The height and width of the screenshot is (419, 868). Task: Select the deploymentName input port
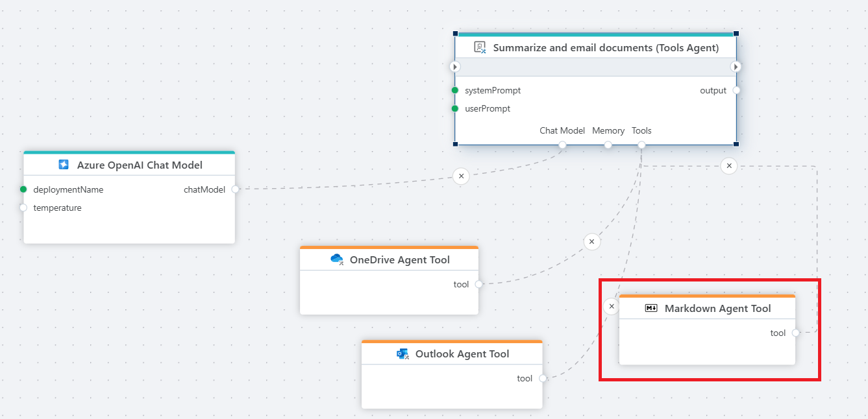[23, 189]
